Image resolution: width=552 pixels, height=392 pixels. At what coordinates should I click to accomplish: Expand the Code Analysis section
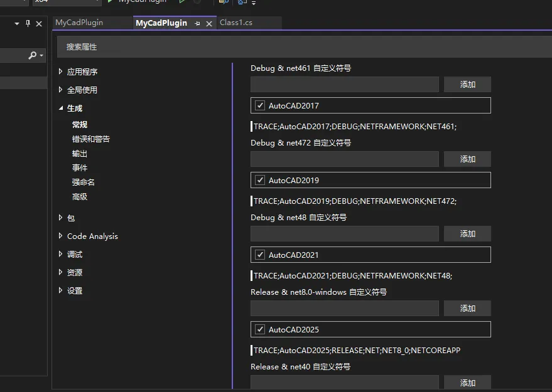click(60, 236)
